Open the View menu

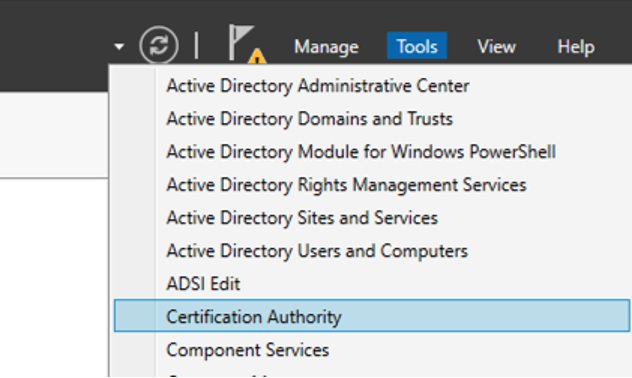click(496, 46)
